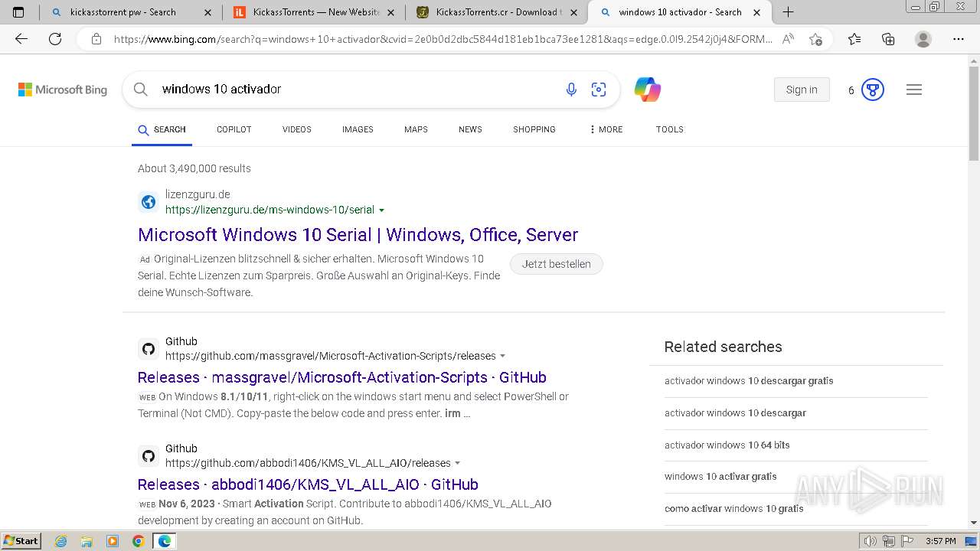Open the Edge Settings and more menu
This screenshot has width=980, height=551.
point(959,39)
